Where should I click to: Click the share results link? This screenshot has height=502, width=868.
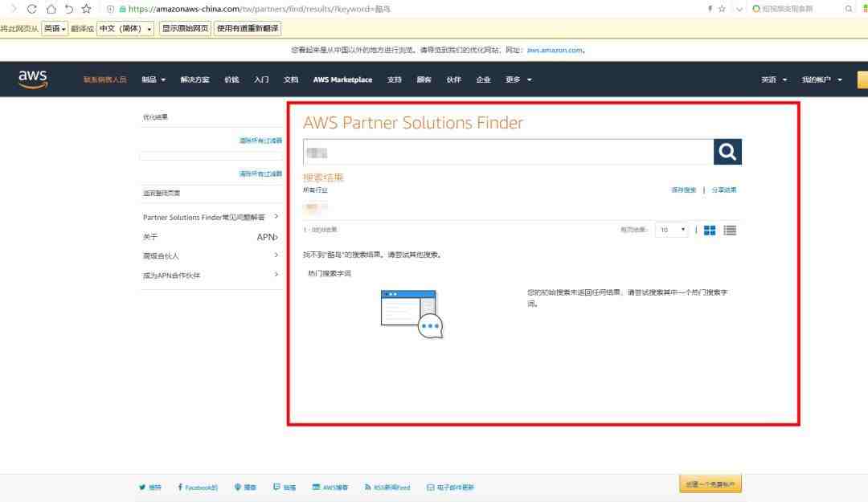[724, 190]
